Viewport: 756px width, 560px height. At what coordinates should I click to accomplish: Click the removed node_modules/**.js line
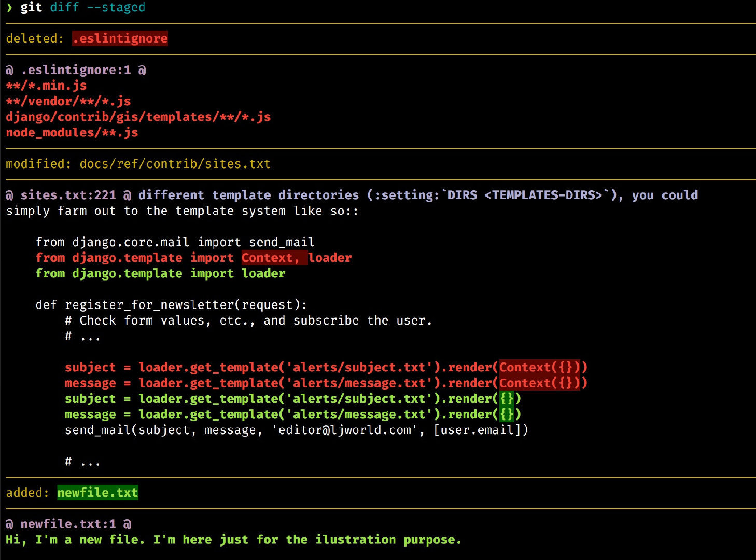pos(72,133)
